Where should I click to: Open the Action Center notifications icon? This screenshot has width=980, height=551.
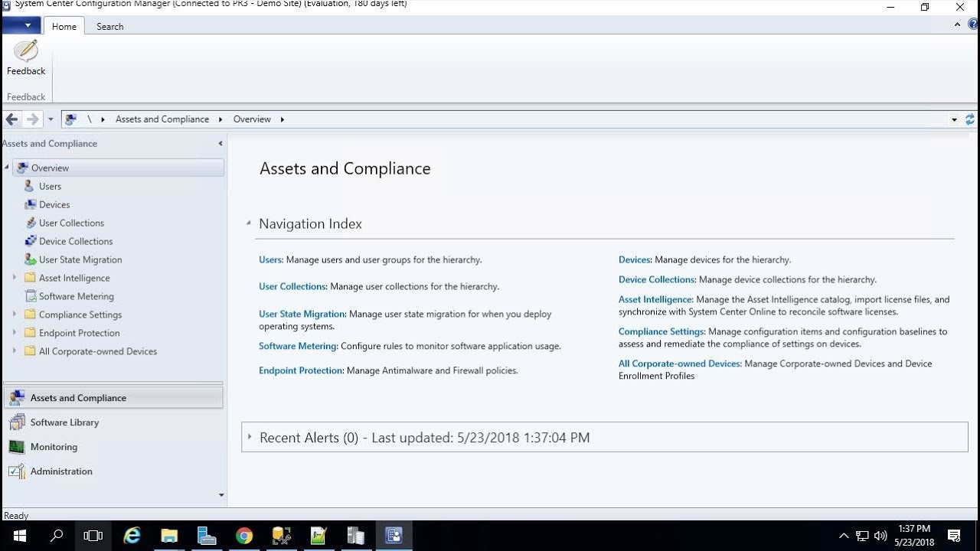[x=954, y=536]
